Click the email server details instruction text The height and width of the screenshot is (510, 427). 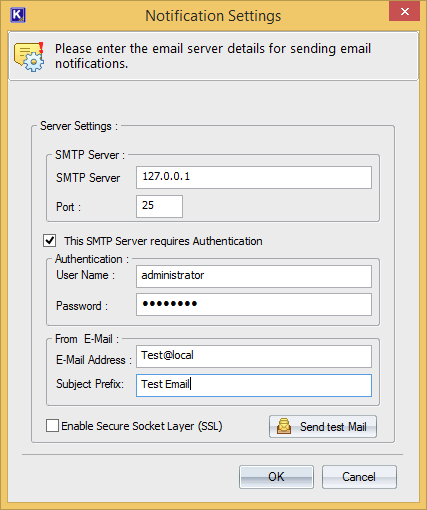coord(213,56)
